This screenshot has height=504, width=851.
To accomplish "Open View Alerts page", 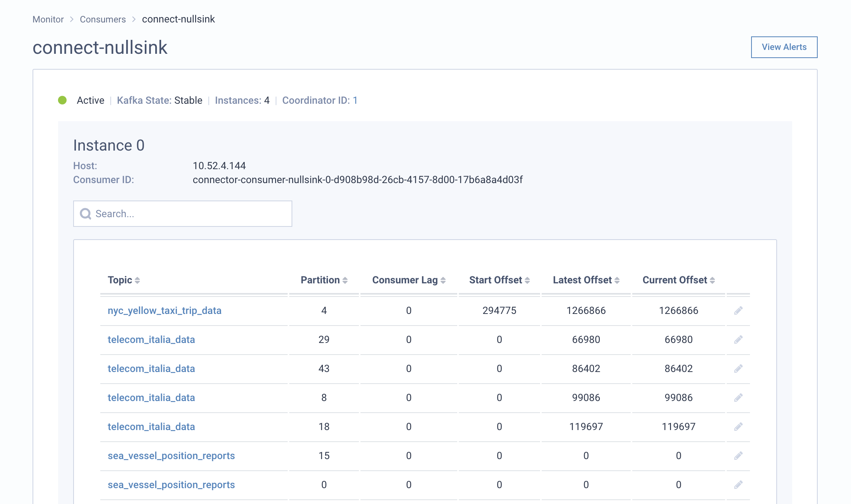I will pyautogui.click(x=784, y=47).
